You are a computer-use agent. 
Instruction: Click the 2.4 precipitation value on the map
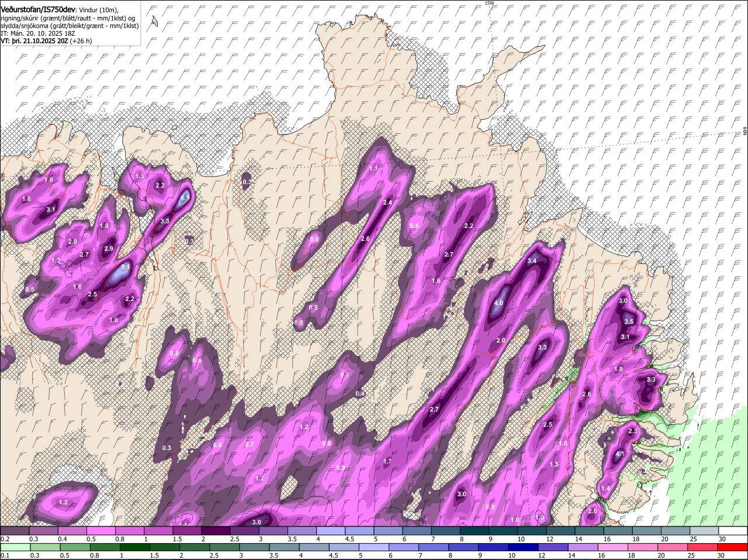pyautogui.click(x=387, y=203)
